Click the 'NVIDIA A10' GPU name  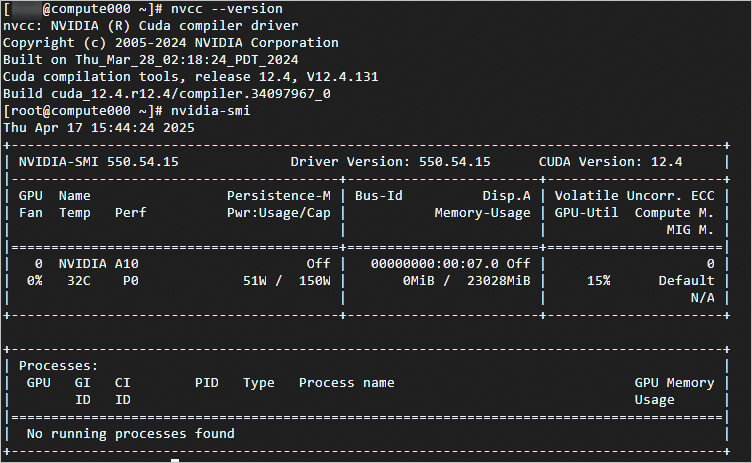pyautogui.click(x=98, y=264)
